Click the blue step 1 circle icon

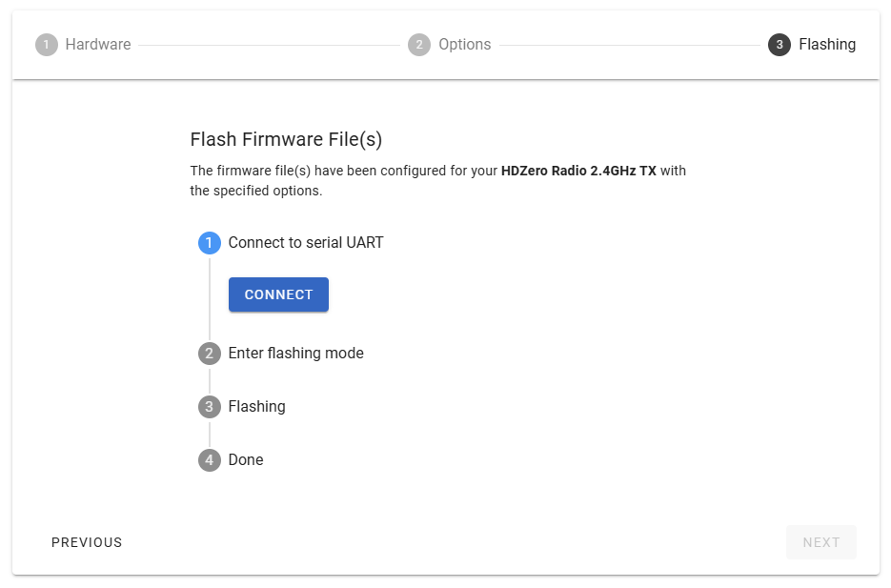point(210,243)
